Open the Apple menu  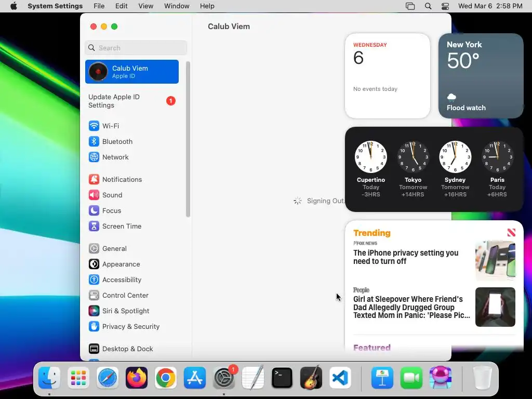point(14,6)
